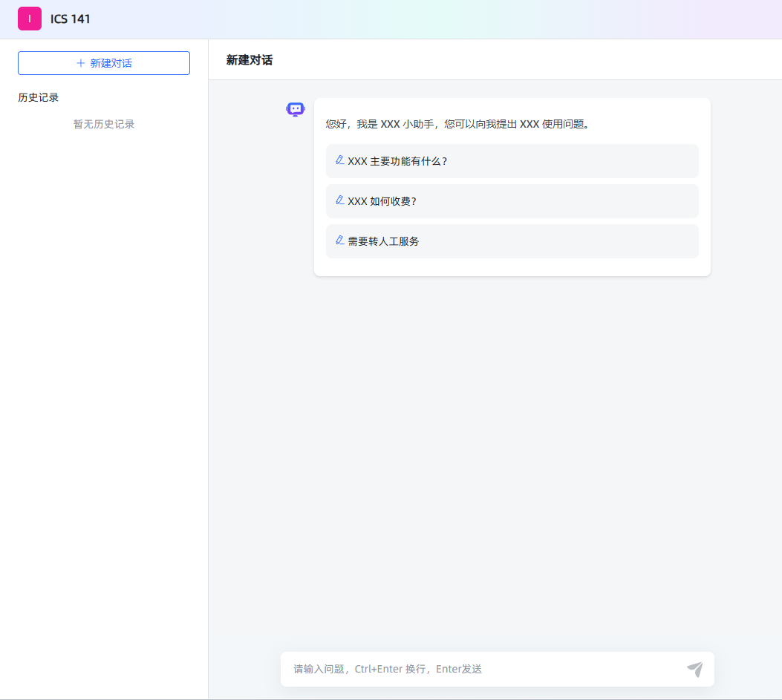Click the pencil icon beside "XXX 如何收费？"

tap(339, 200)
